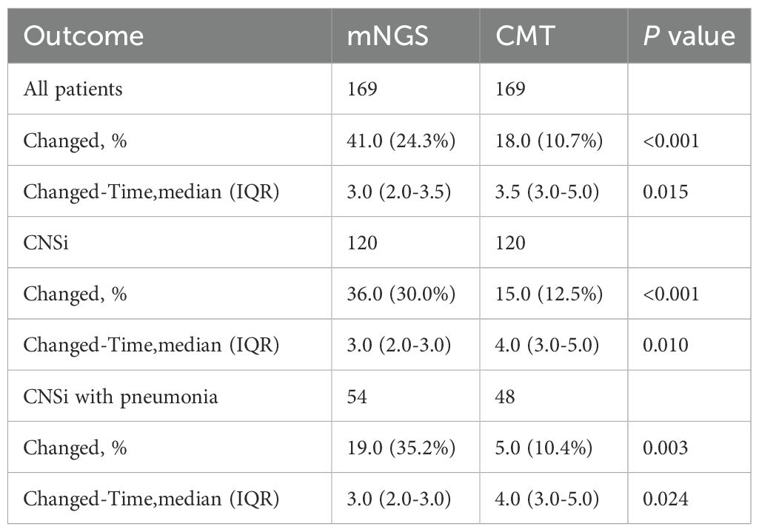This screenshot has width=759, height=532.
Task: Click the mNGS count cell showing 54
Action: pos(358,397)
